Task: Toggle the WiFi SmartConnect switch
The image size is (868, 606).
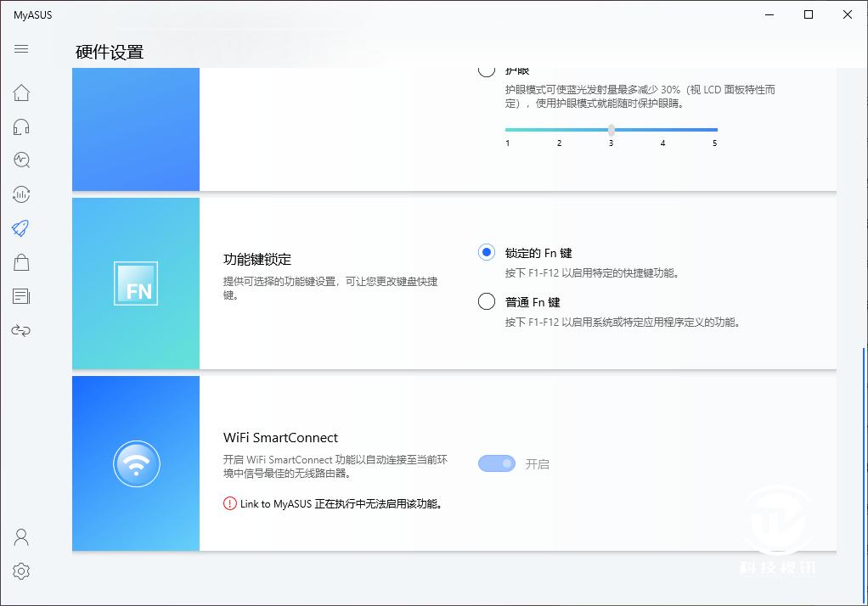Action: [496, 463]
